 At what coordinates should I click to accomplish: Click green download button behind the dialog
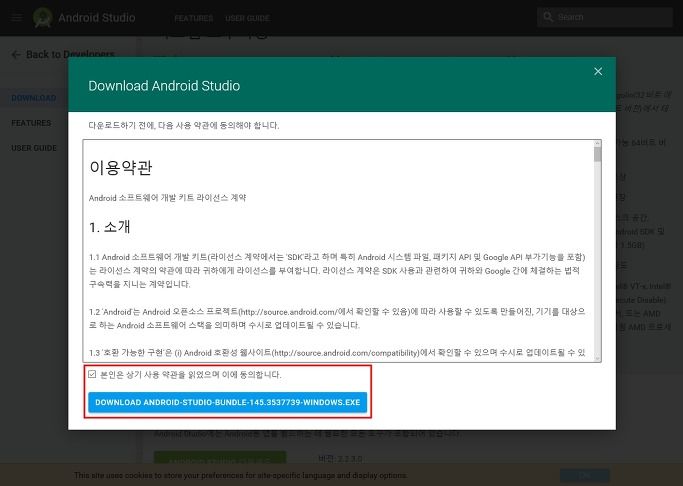220,458
